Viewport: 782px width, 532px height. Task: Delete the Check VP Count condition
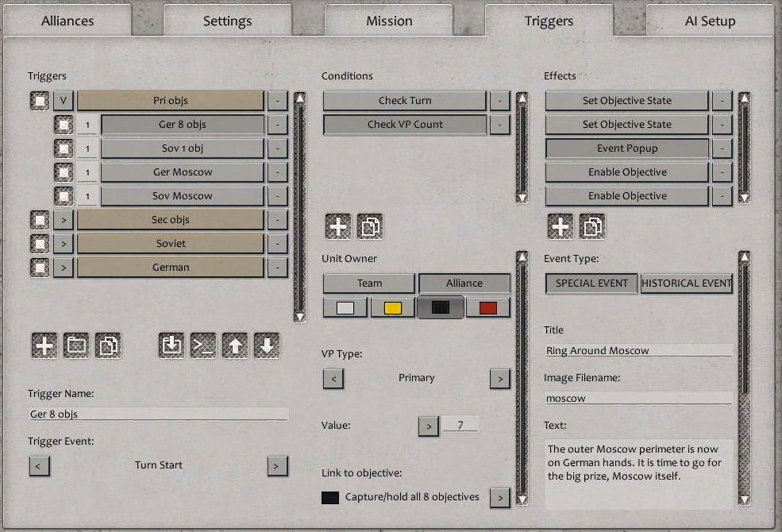[x=499, y=125]
